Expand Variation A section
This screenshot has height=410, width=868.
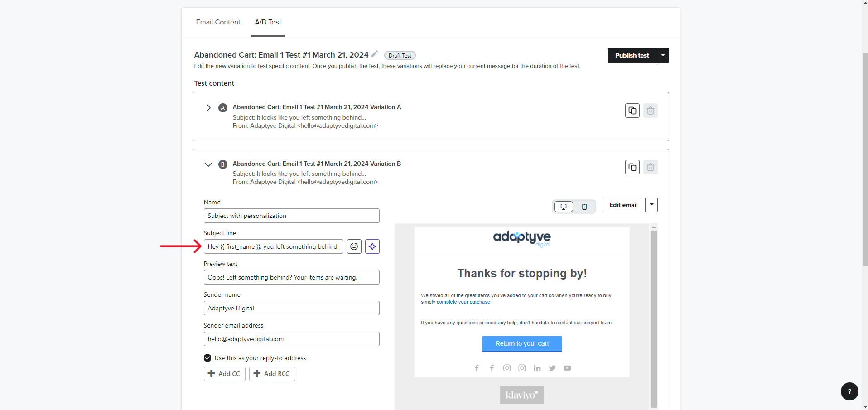click(208, 108)
